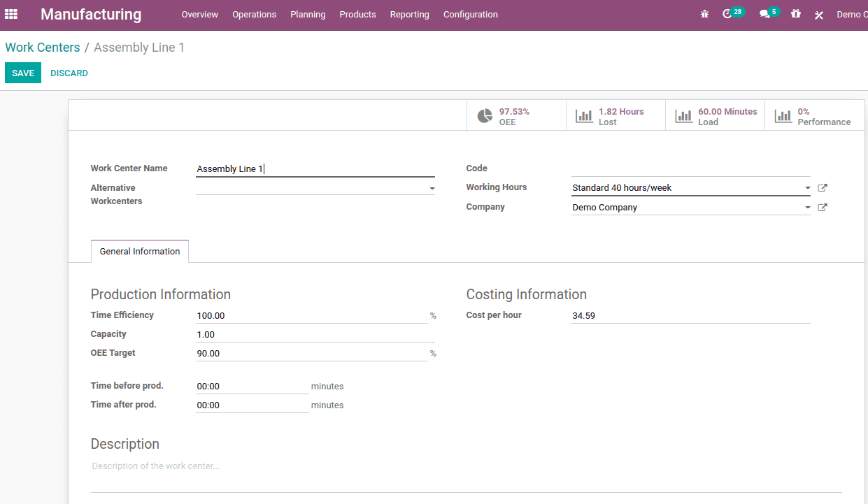
Task: Open the apps grid menu icon
Action: click(x=11, y=14)
